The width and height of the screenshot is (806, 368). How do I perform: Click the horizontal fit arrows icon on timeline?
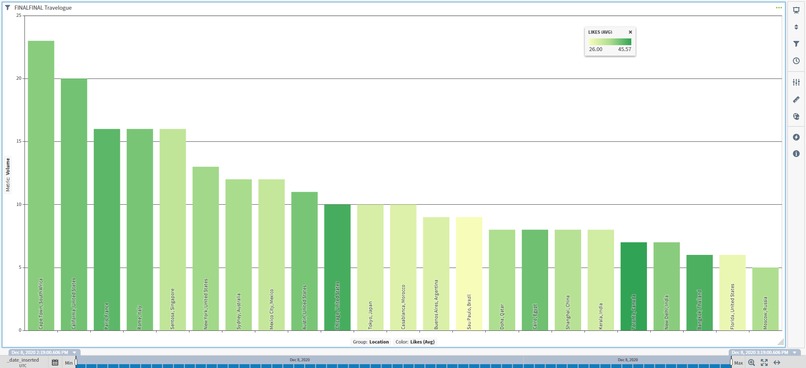[x=777, y=362]
